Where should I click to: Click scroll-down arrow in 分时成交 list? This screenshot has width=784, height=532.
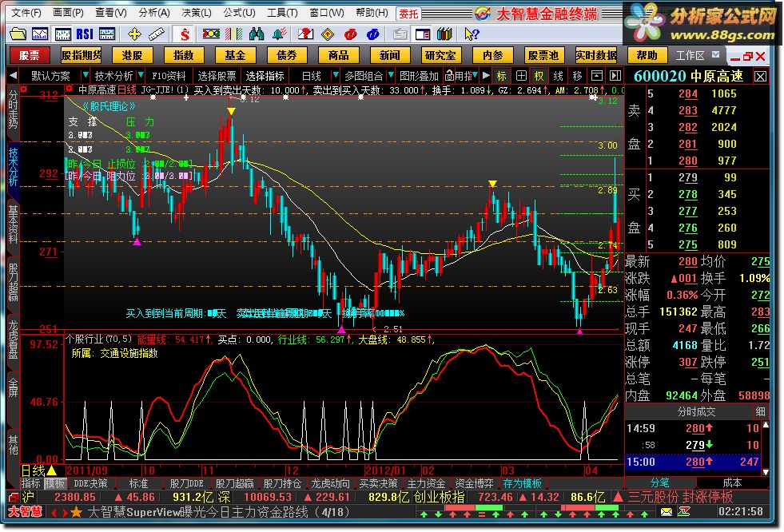tap(766, 471)
